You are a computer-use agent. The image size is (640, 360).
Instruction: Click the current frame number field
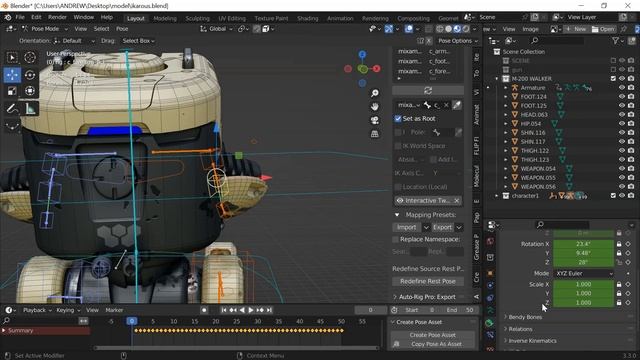371,310
